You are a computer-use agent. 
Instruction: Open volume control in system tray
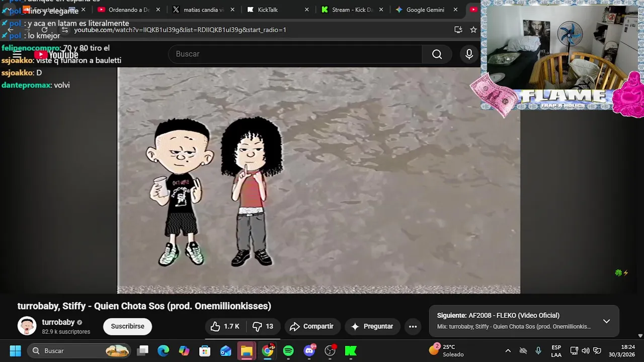(586, 350)
